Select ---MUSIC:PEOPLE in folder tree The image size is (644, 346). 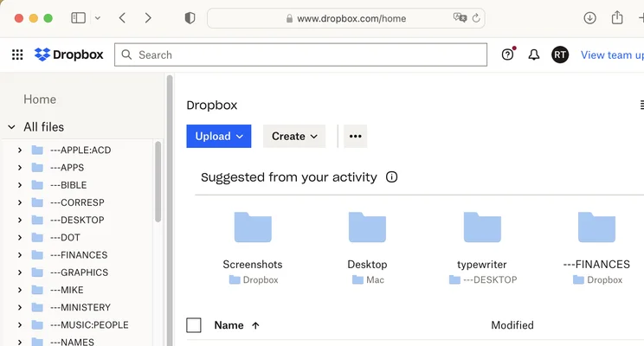[x=89, y=325]
